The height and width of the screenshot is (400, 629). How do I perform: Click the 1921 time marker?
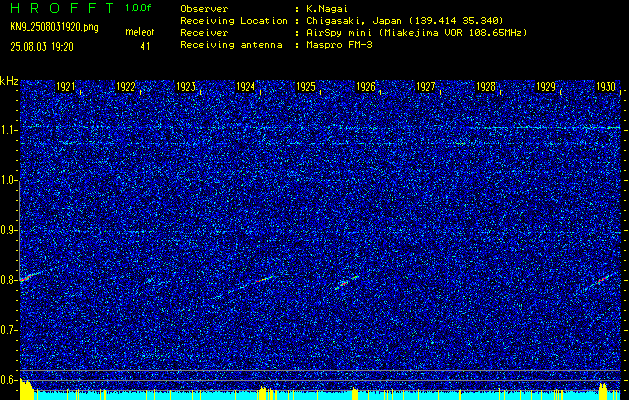[65, 87]
